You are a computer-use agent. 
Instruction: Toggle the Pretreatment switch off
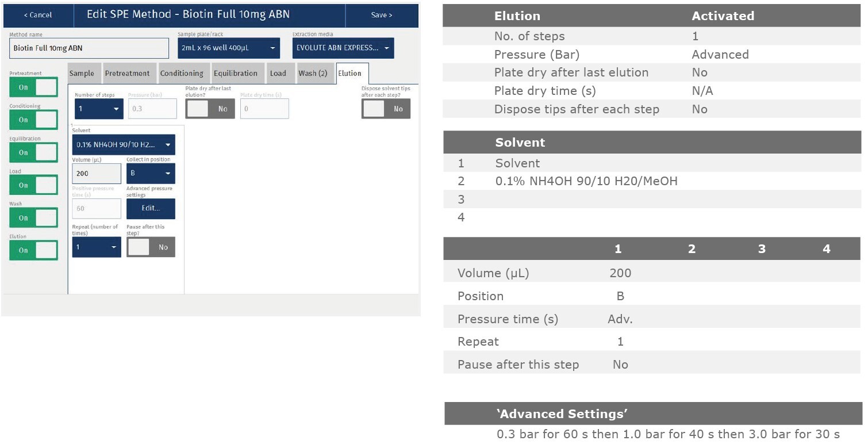click(x=33, y=87)
